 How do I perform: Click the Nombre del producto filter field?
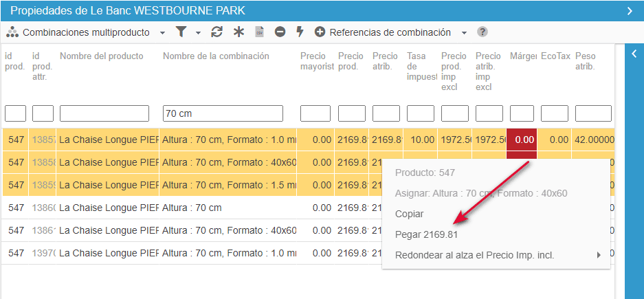click(x=104, y=113)
